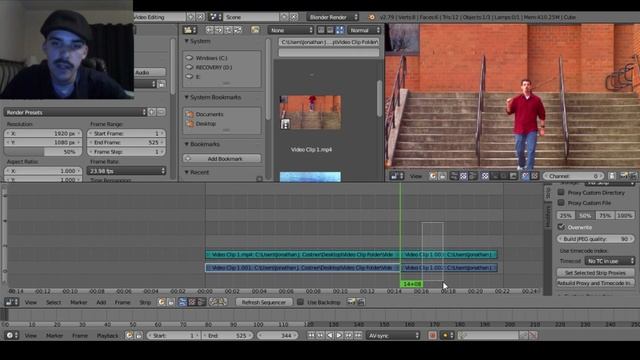Screen dimensions: 640x360
Task: Open the preview editor type selector
Action: [397, 176]
